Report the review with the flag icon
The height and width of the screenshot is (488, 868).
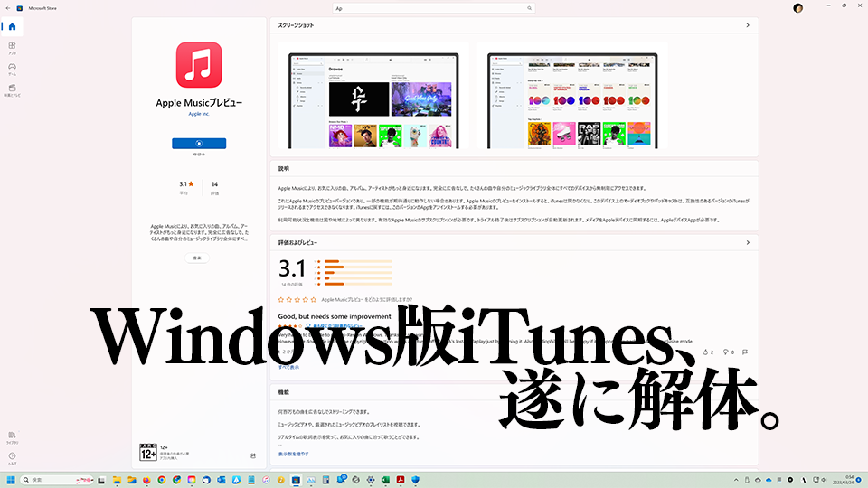click(x=745, y=352)
